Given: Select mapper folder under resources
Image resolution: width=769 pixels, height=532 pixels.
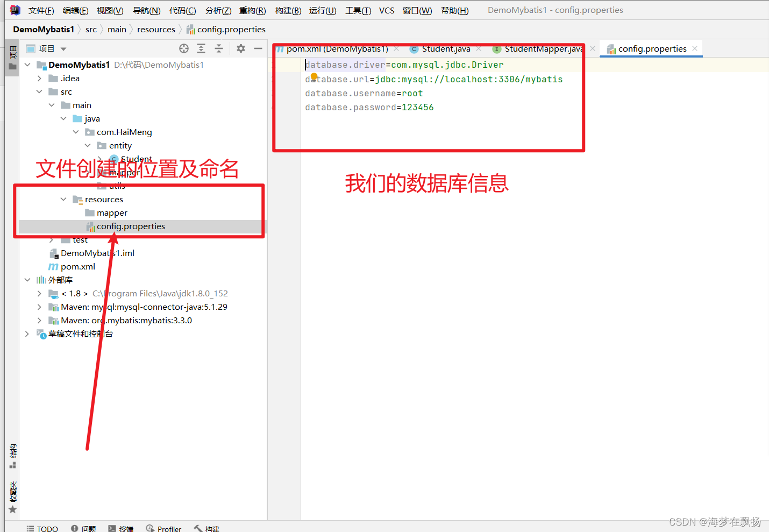Looking at the screenshot, I should click(106, 212).
